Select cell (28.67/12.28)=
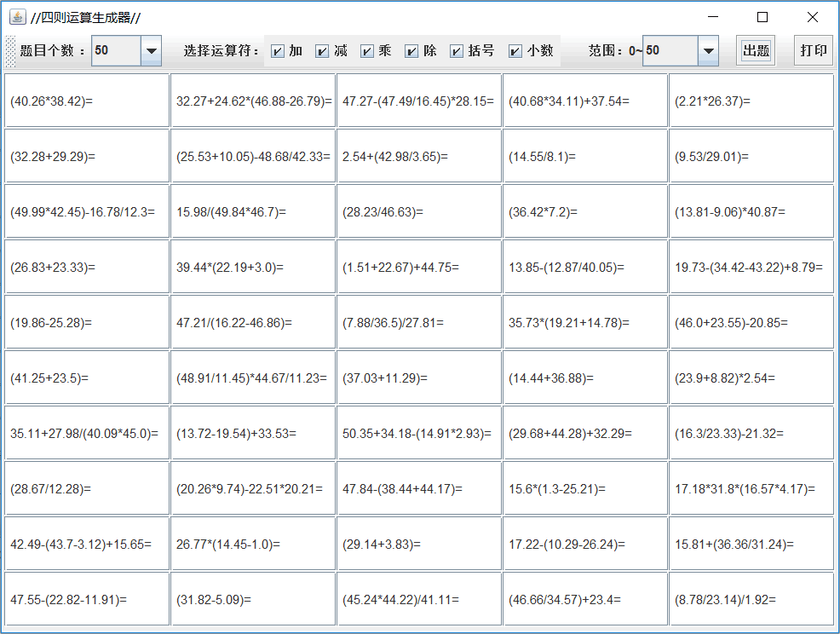The image size is (840, 634). pos(87,489)
